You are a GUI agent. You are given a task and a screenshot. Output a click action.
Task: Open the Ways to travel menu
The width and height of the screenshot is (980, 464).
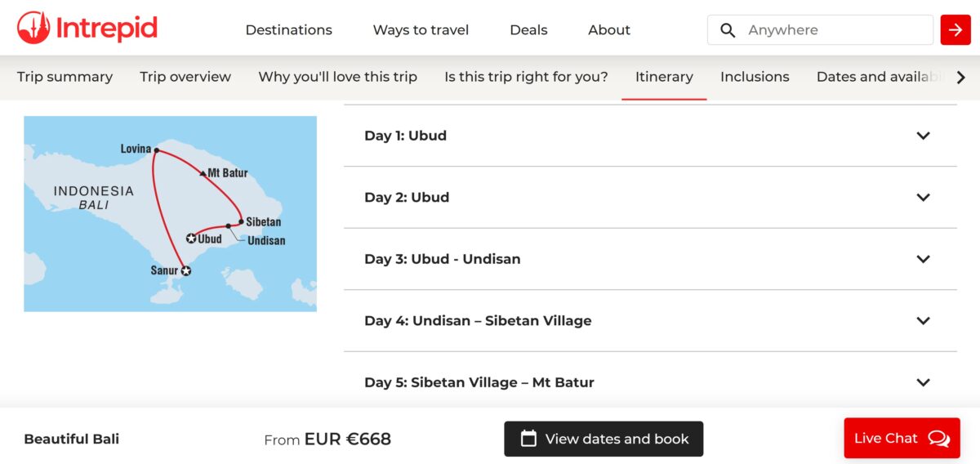[421, 30]
